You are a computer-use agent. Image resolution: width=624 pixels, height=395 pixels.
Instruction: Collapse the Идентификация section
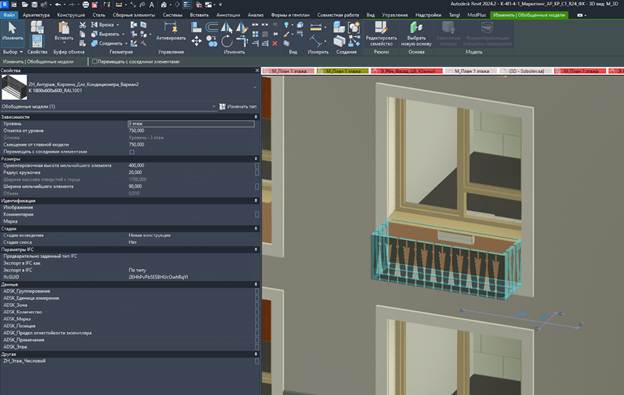[x=256, y=200]
